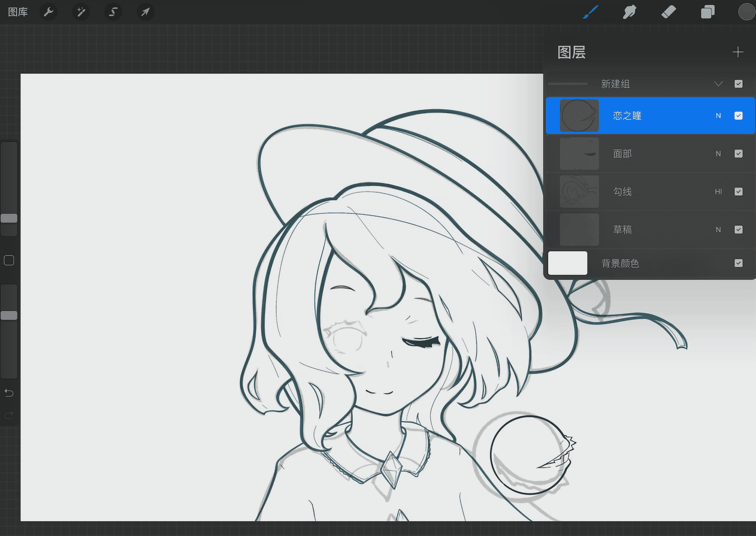Open the Actions wrench menu
The width and height of the screenshot is (756, 536).
(49, 11)
